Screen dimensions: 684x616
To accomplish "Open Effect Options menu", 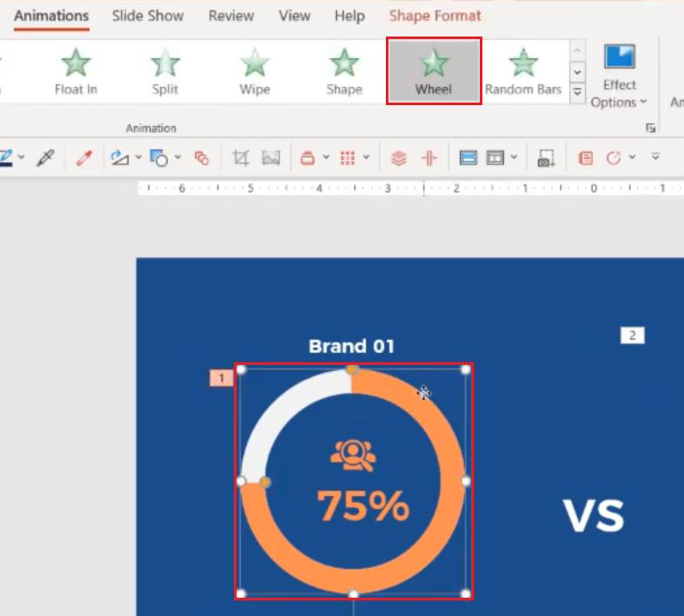I will tap(618, 76).
